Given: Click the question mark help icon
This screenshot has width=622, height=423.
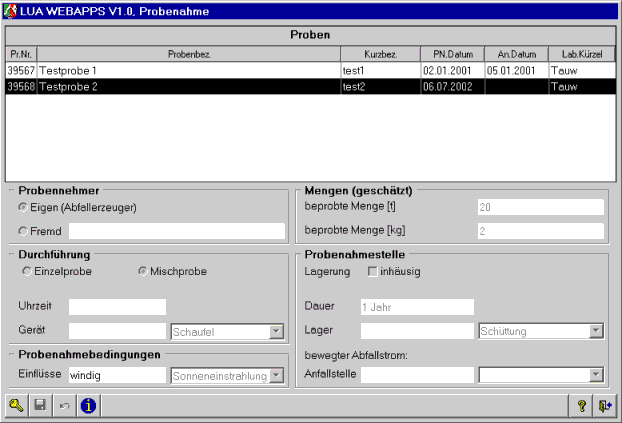Looking at the screenshot, I should pyautogui.click(x=581, y=405).
